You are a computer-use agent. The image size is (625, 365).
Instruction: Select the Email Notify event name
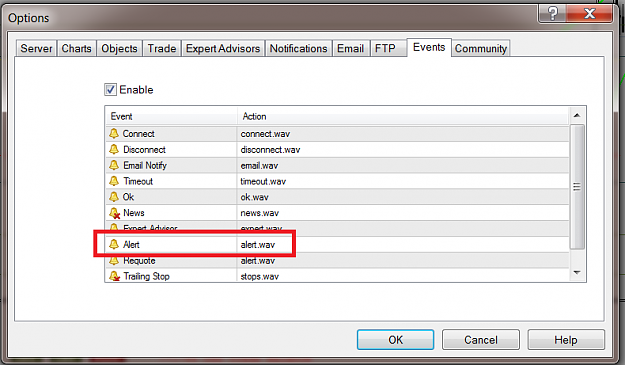(x=145, y=165)
